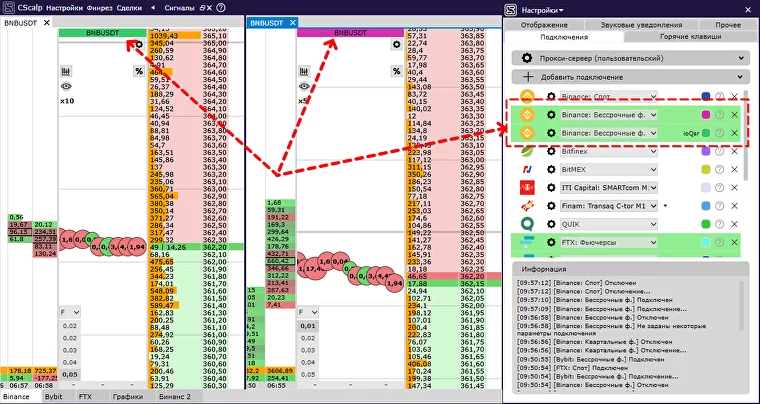Click blue color swatch of Binance: Спот
The image size is (760, 404).
click(706, 96)
